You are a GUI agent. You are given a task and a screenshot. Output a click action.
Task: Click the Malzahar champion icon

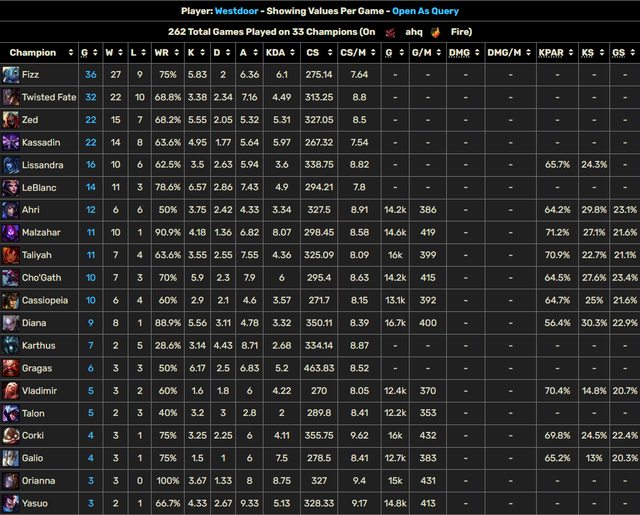click(10, 231)
